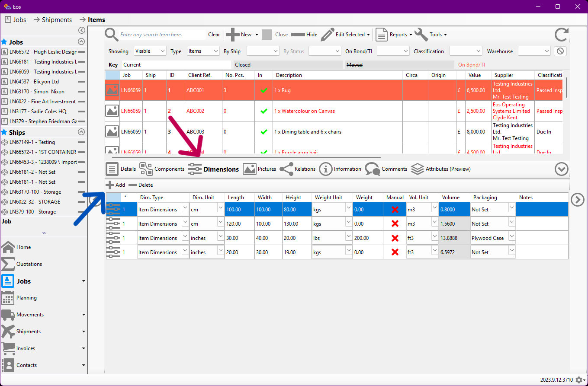Open the Invoices cart icon

coord(8,348)
